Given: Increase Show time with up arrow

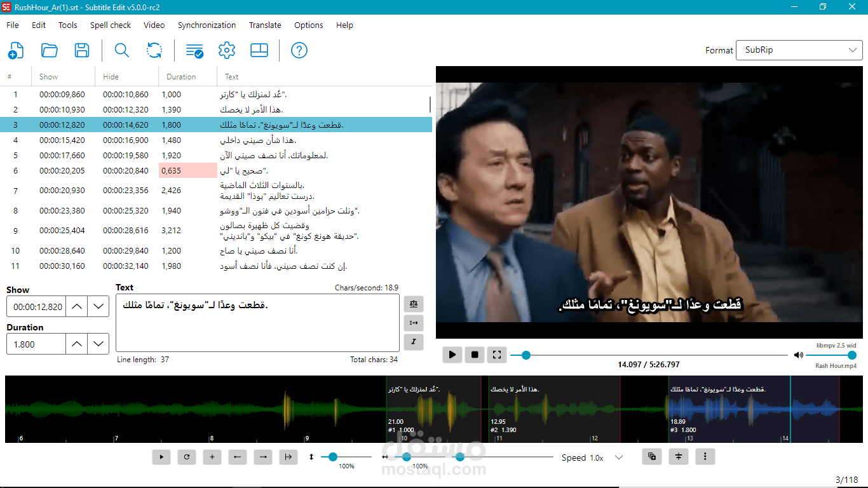Looking at the screenshot, I should [x=76, y=306].
